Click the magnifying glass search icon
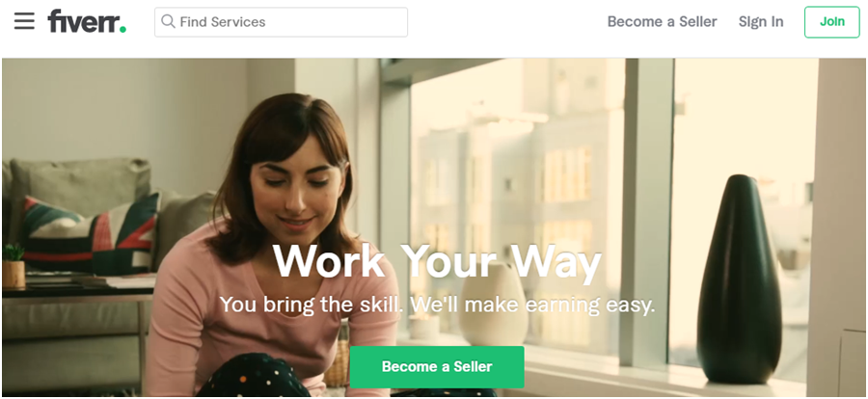Screen dimensions: 868x399 click(x=168, y=21)
